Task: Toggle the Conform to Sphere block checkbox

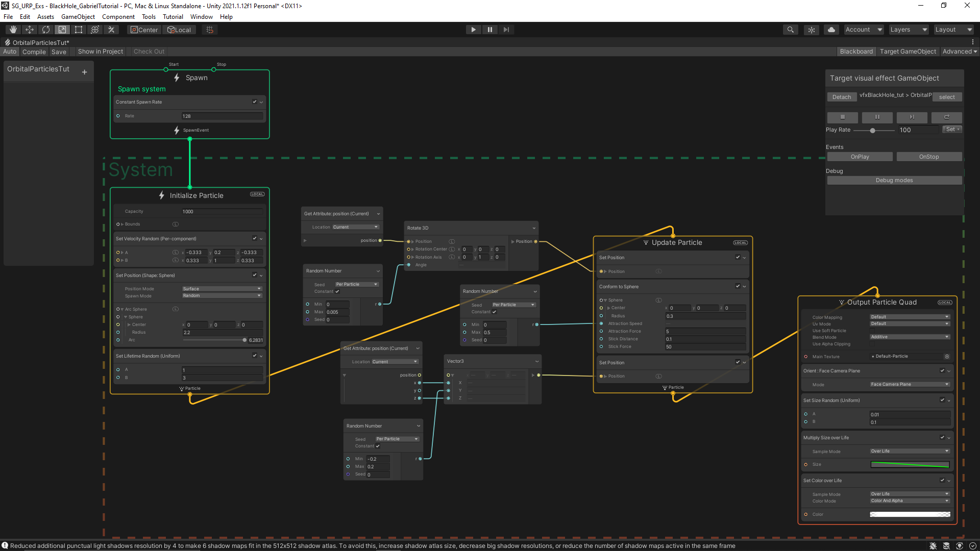Action: click(738, 286)
